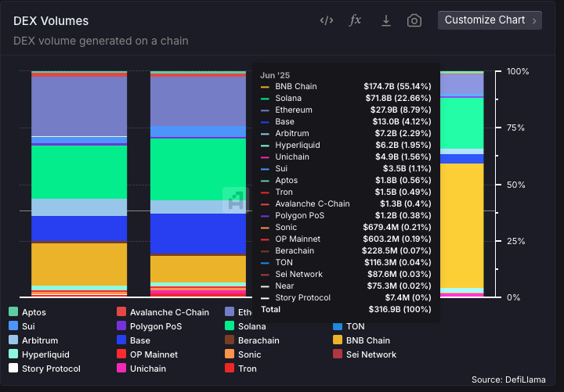Click the Sonic $679.4M (0.21%) value
This screenshot has width=564, height=392.
pos(396,227)
